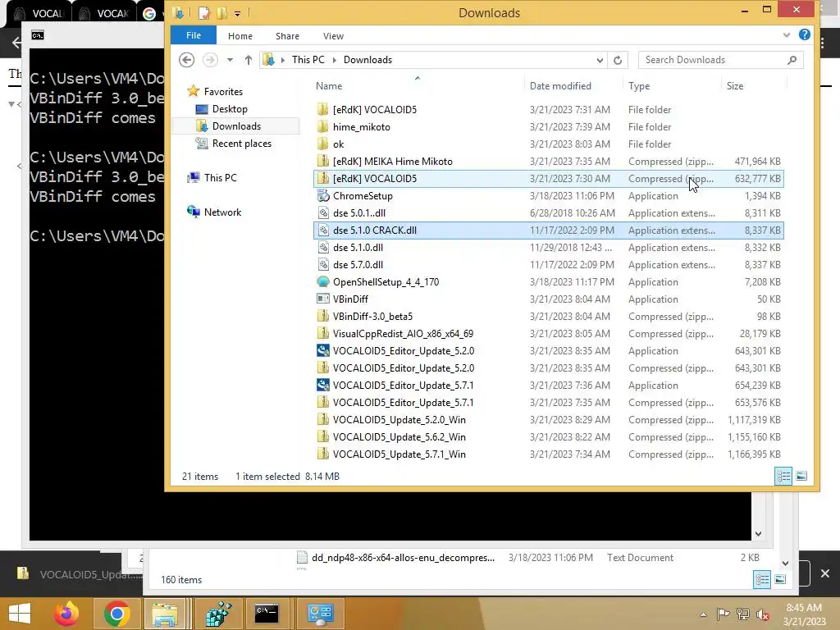This screenshot has height=630, width=840.
Task: Select dse 5.7.0.dll file icon
Action: point(322,265)
